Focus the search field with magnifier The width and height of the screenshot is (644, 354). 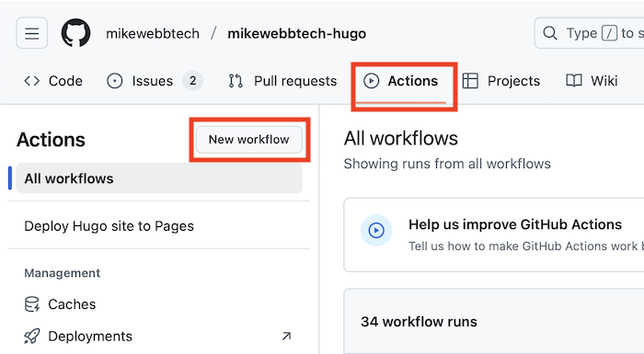tap(589, 33)
